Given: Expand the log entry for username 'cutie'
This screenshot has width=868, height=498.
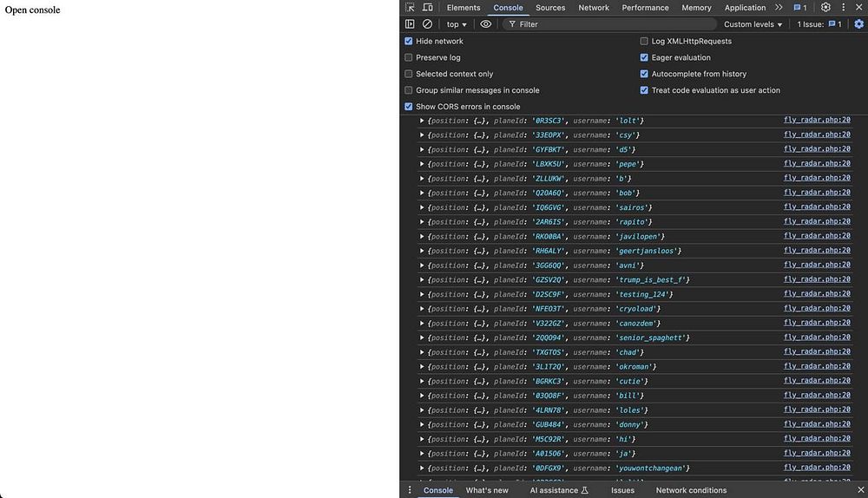Looking at the screenshot, I should tap(422, 381).
